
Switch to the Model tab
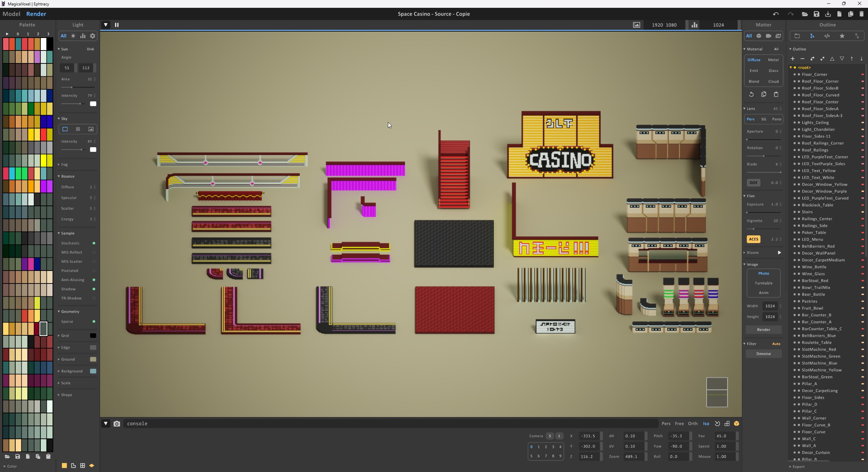11,14
